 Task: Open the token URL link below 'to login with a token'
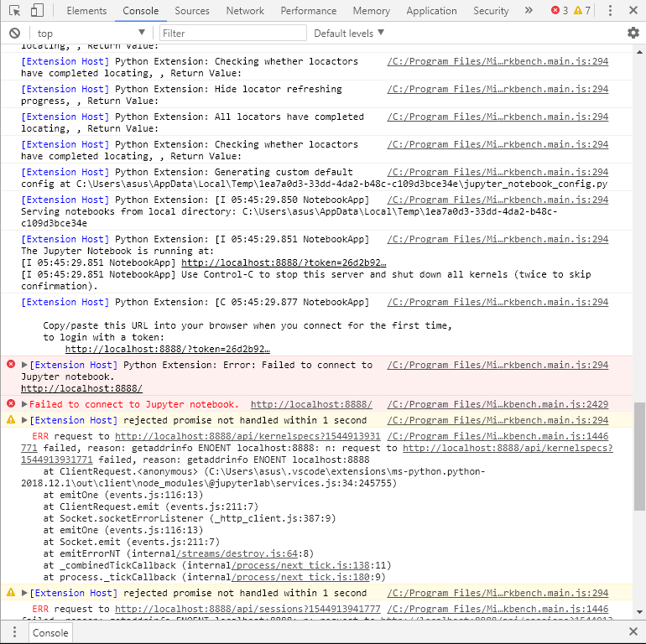pyautogui.click(x=168, y=349)
